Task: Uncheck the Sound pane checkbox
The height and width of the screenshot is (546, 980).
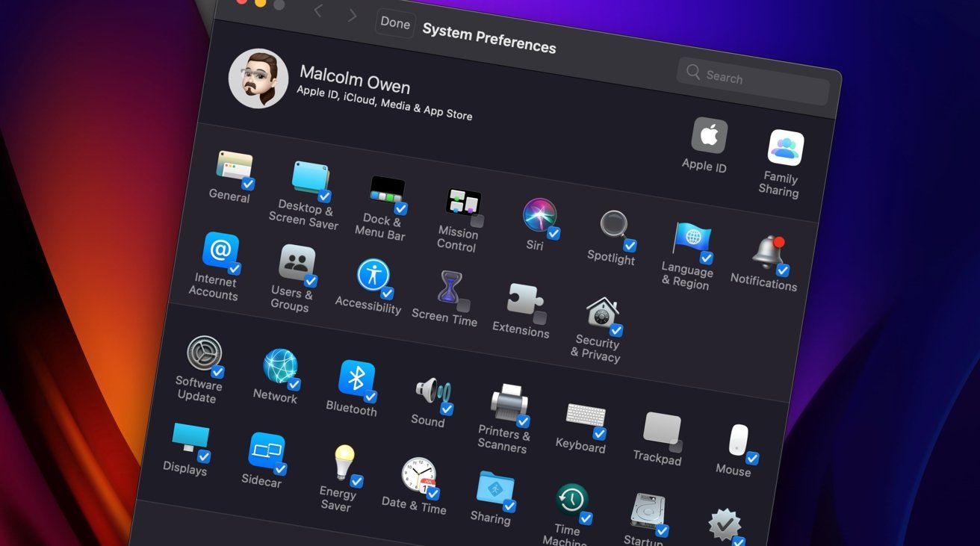Action: click(447, 409)
